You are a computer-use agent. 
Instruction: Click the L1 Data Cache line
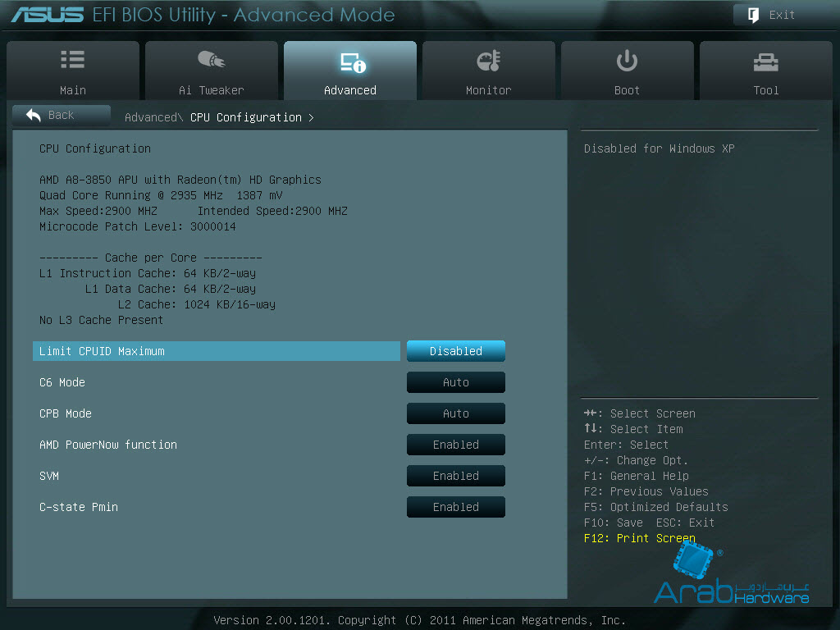point(171,289)
